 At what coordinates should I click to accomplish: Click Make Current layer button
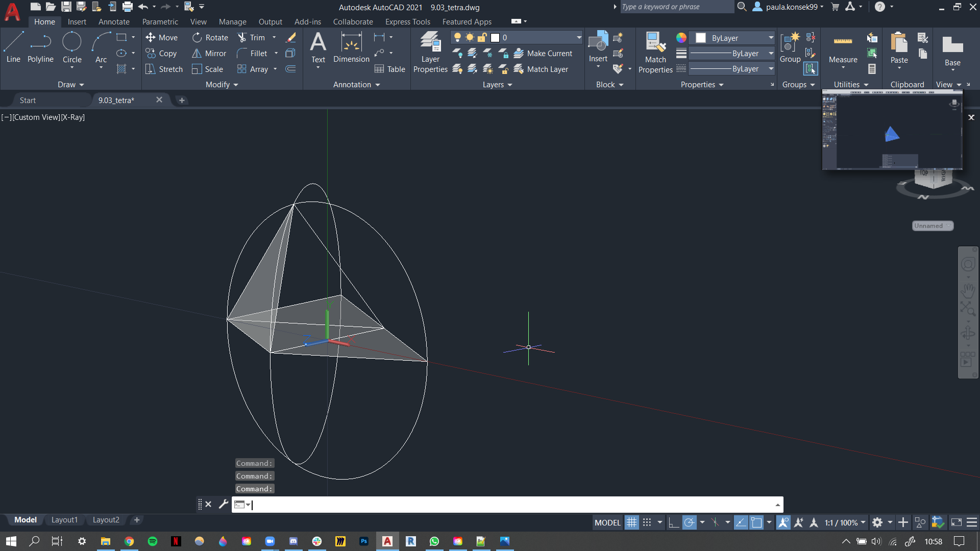point(543,53)
